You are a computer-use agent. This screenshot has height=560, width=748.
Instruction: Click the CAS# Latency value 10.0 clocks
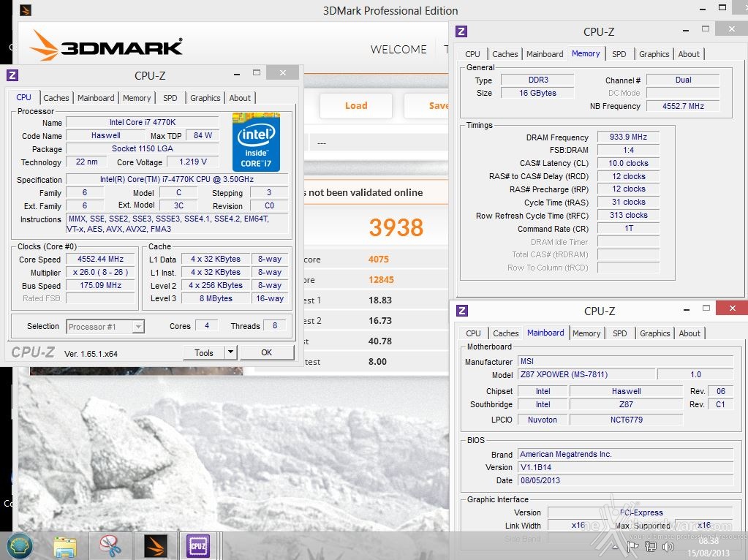tap(628, 163)
